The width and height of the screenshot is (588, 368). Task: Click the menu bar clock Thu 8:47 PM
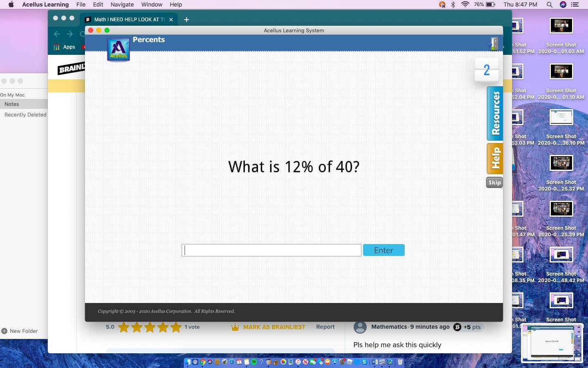(520, 4)
